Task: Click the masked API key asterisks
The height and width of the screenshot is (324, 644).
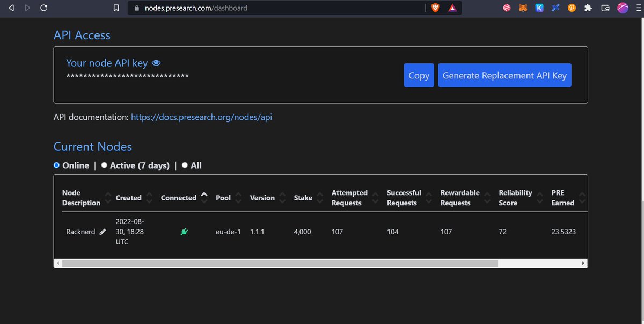Action: 127,77
